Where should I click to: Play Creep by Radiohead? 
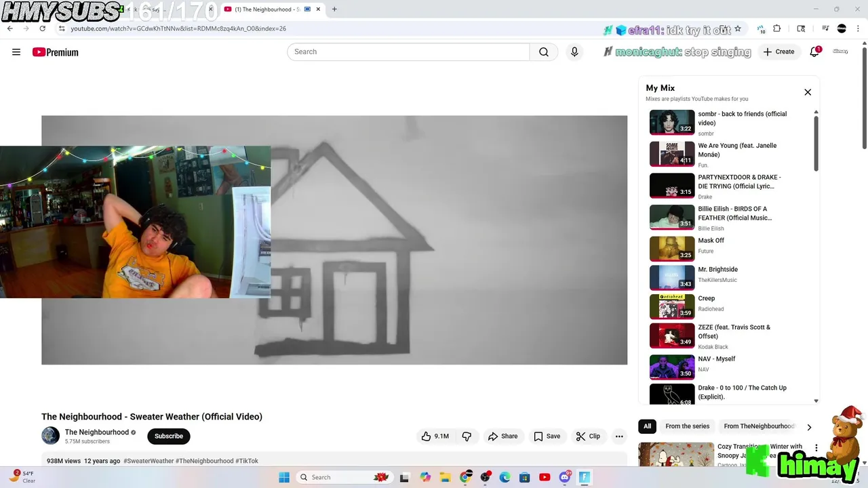tap(672, 306)
